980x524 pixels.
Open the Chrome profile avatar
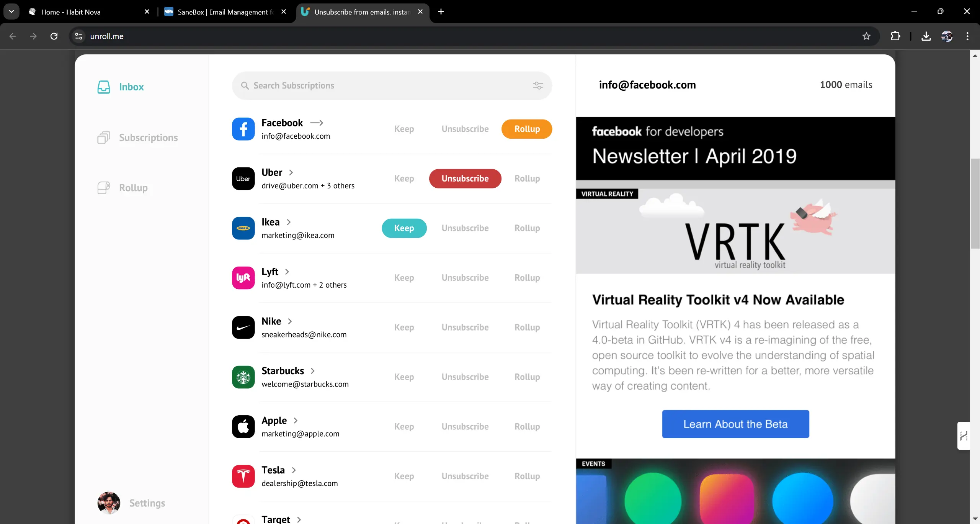(947, 36)
